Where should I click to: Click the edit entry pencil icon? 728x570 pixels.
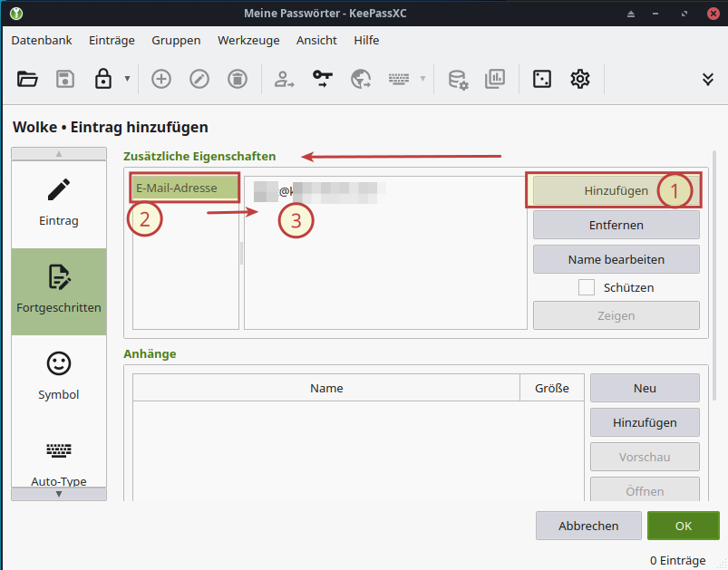[x=199, y=79]
